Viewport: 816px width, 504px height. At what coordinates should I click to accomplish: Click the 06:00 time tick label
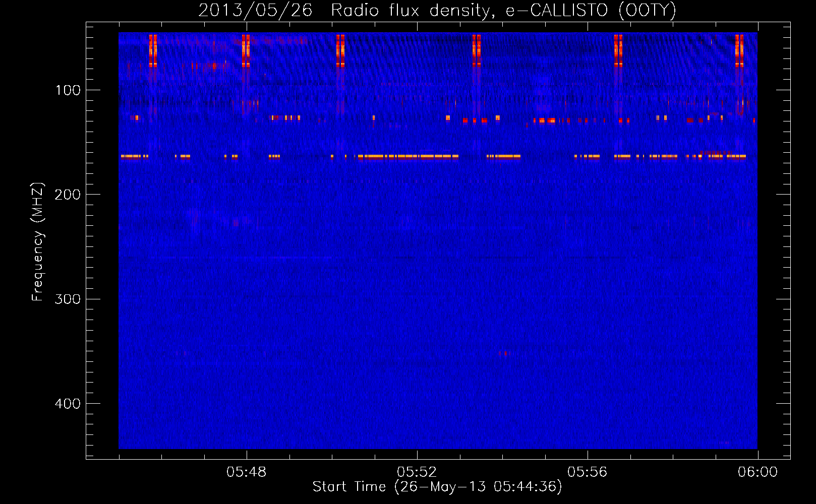click(757, 472)
